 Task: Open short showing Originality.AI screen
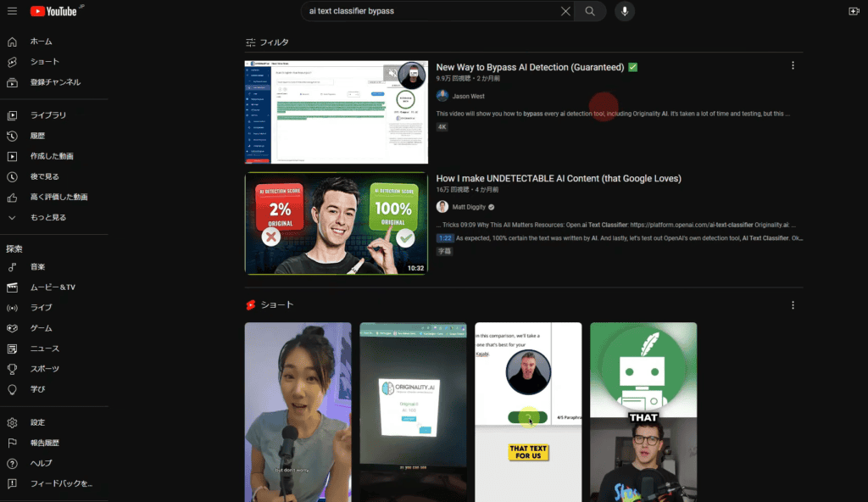(x=413, y=412)
